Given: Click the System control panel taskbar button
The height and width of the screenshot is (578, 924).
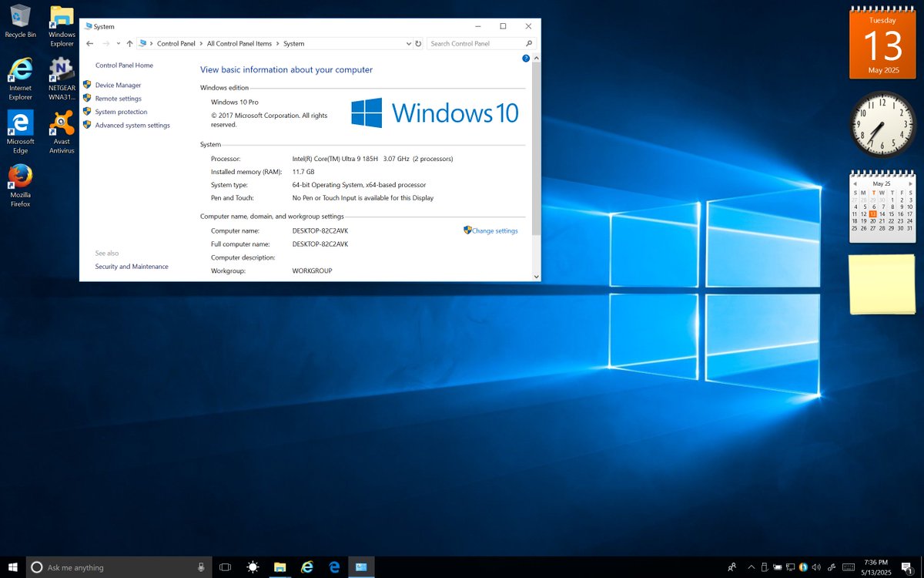Looking at the screenshot, I should (x=361, y=567).
